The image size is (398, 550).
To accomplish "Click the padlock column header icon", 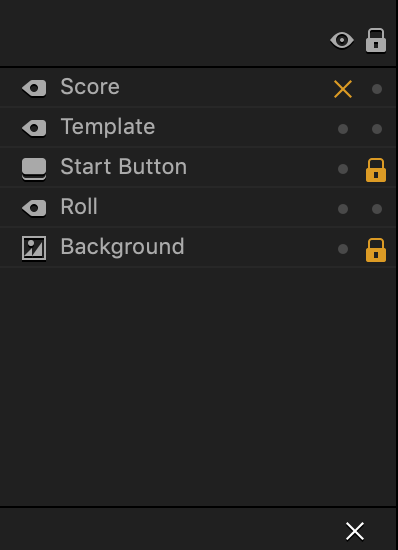I will click(376, 40).
